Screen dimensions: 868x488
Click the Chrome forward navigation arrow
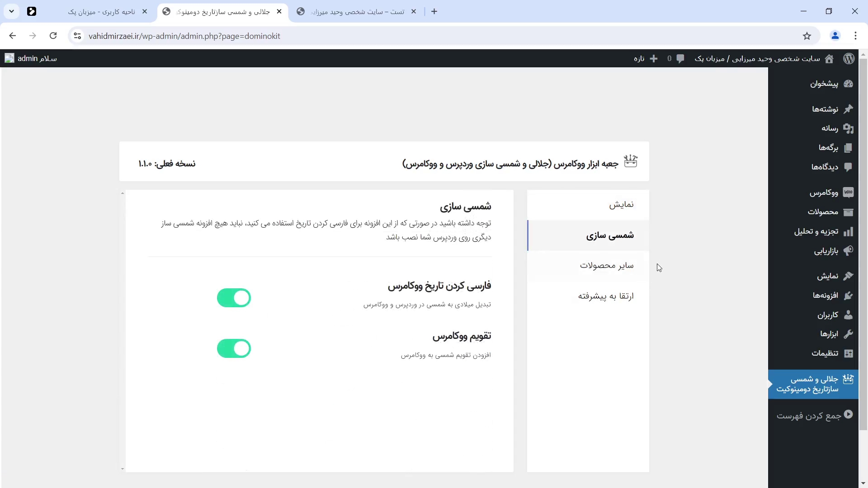pyautogui.click(x=33, y=36)
